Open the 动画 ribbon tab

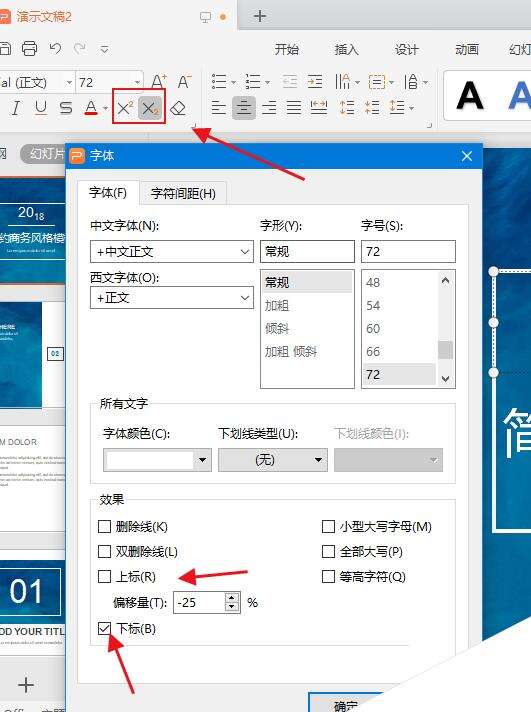pos(467,49)
